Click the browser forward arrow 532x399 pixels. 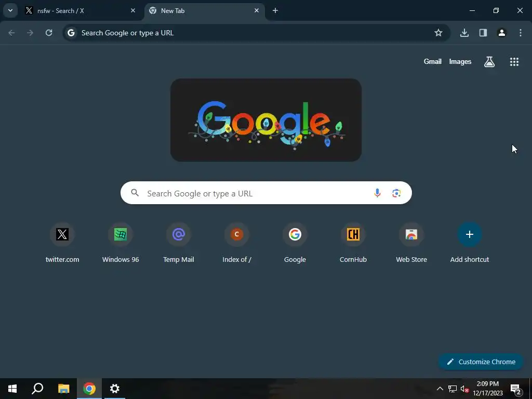coord(30,33)
